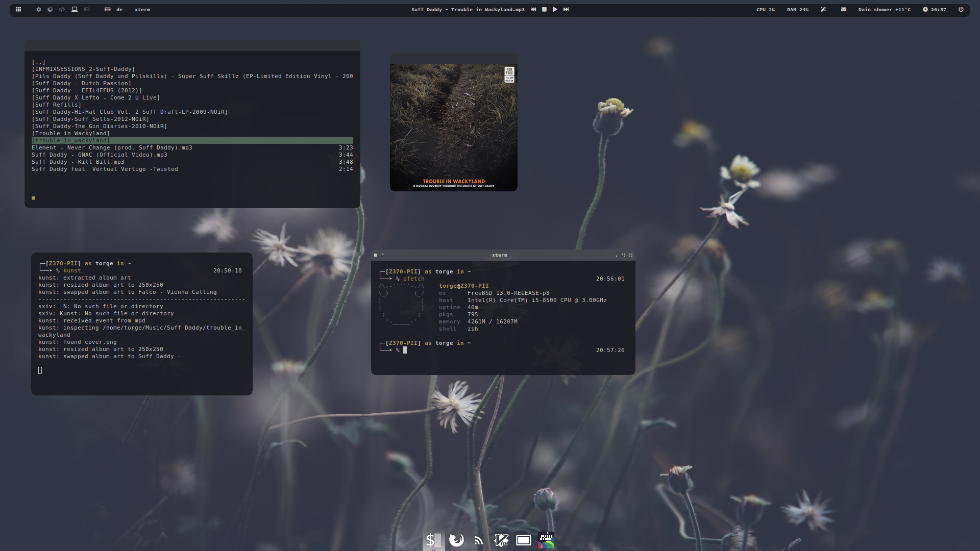Screen dimensions: 980x551
Task: Open The_Gin_Diaries-2010-NOiR folder
Action: click(100, 126)
